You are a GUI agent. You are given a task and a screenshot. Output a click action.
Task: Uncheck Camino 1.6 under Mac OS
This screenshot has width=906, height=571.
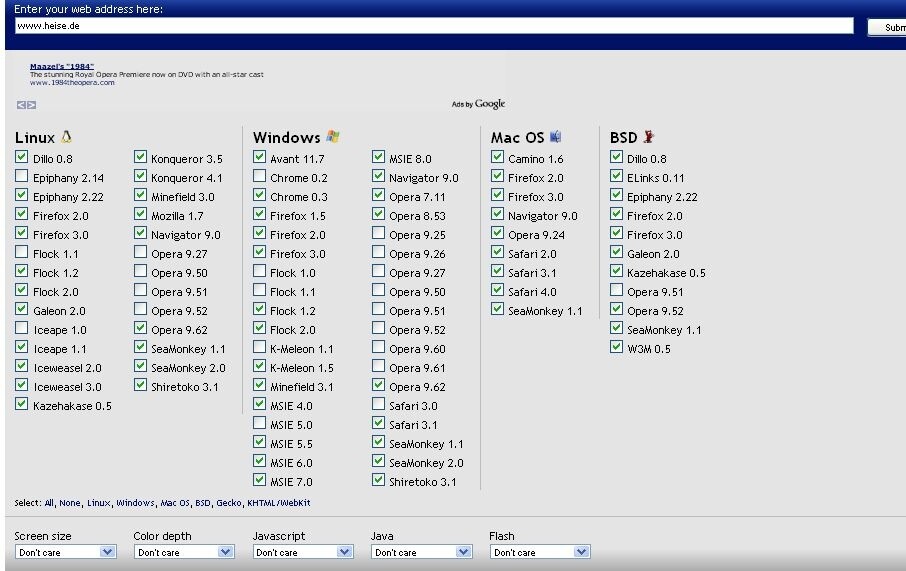497,157
